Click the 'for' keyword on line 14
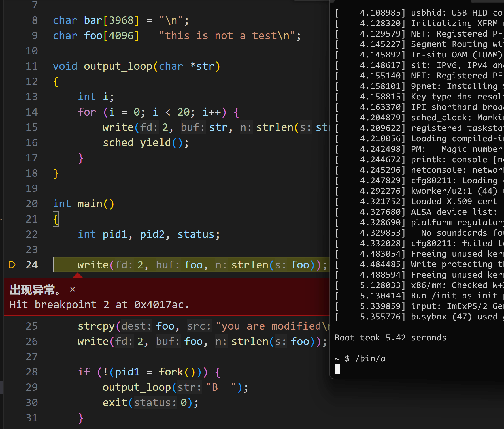 [87, 112]
